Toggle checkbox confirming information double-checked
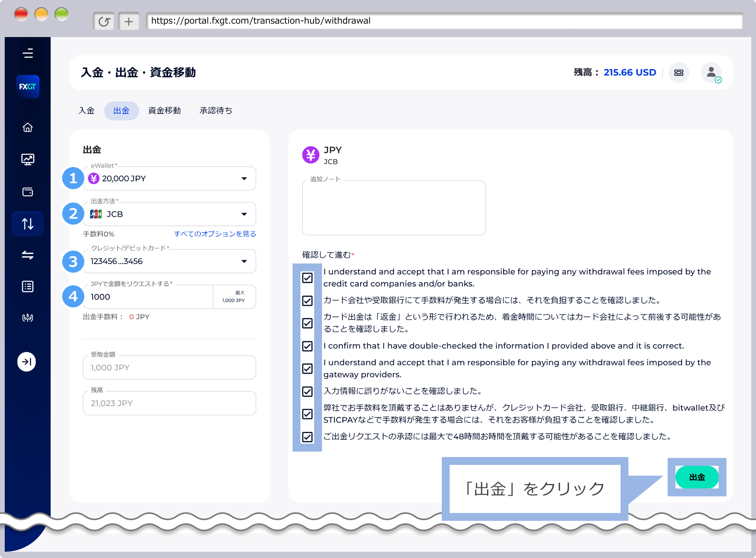This screenshot has height=558, width=756. (x=307, y=346)
